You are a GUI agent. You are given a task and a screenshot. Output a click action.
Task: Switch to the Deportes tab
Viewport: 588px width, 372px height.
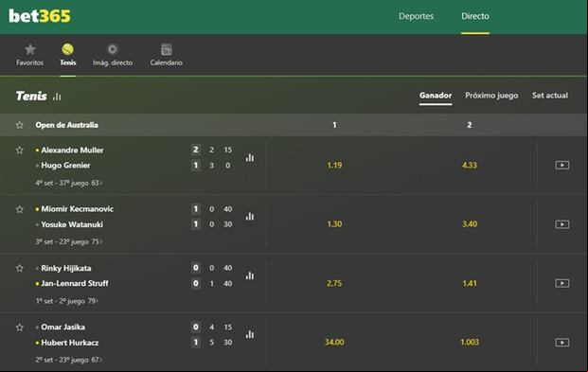[x=416, y=16]
